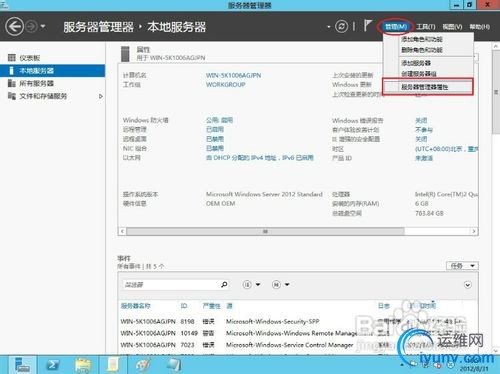Open the 远程桌面 status link
This screenshot has height=374, width=500.
pos(215,139)
